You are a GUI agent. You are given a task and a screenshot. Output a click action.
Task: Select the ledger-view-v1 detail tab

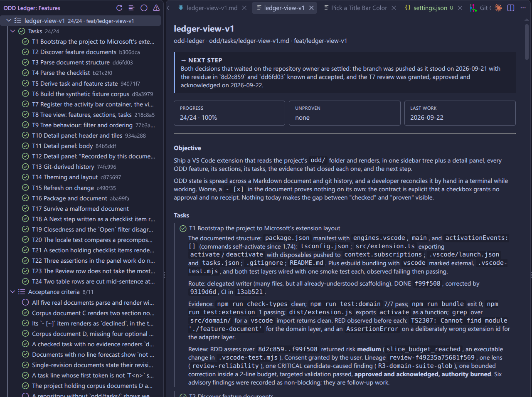284,8
